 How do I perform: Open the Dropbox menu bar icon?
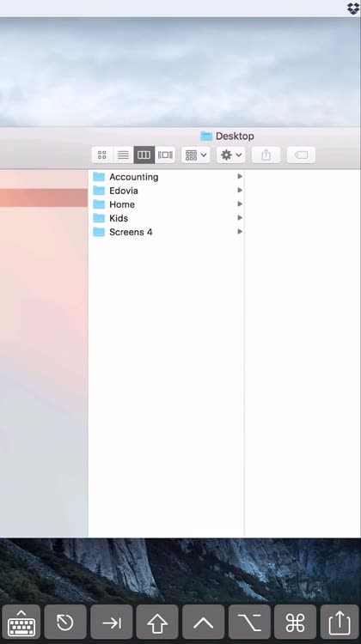[353, 9]
